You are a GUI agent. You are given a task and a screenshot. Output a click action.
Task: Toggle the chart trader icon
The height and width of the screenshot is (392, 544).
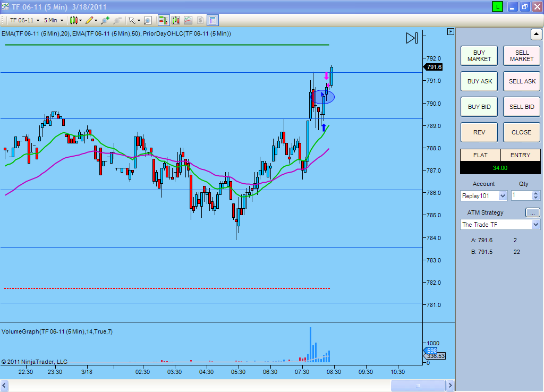tap(164, 21)
